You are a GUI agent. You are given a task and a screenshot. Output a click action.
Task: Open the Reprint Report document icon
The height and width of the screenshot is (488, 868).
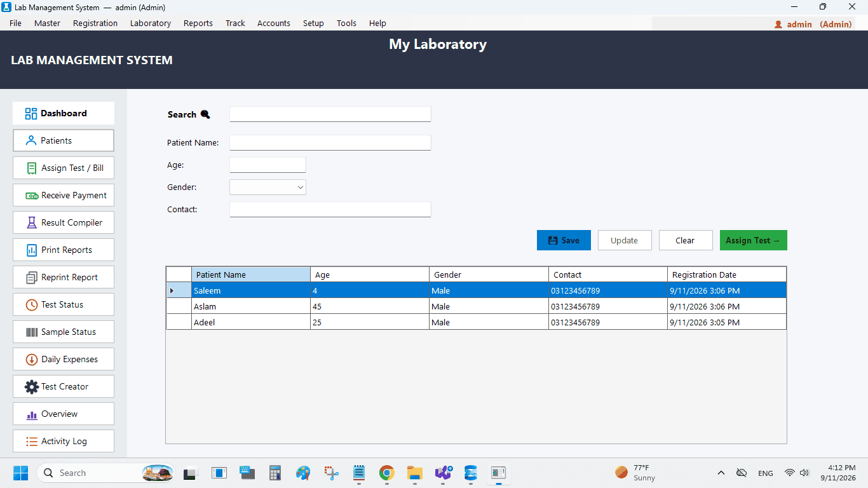pyautogui.click(x=32, y=278)
